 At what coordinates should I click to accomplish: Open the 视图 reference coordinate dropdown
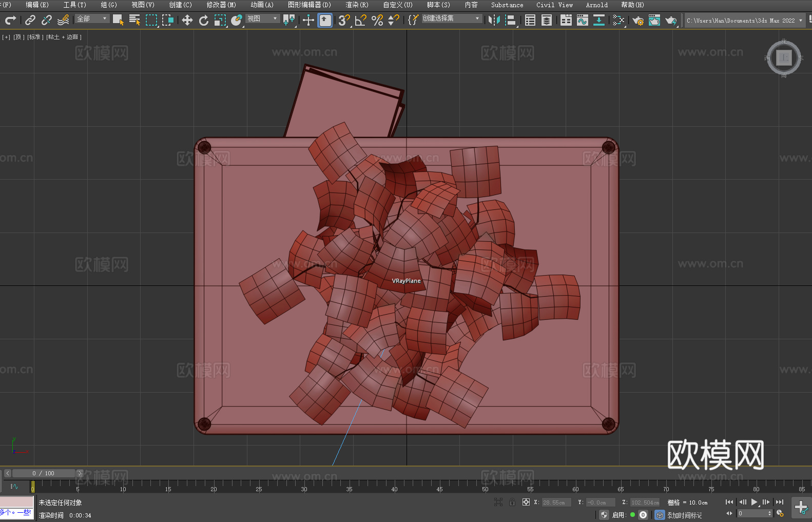point(262,18)
